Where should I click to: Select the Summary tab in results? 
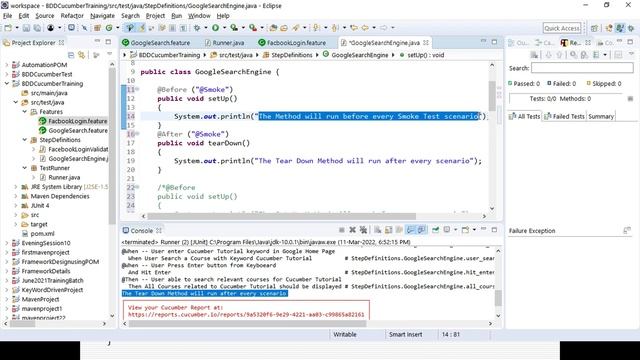600,116
